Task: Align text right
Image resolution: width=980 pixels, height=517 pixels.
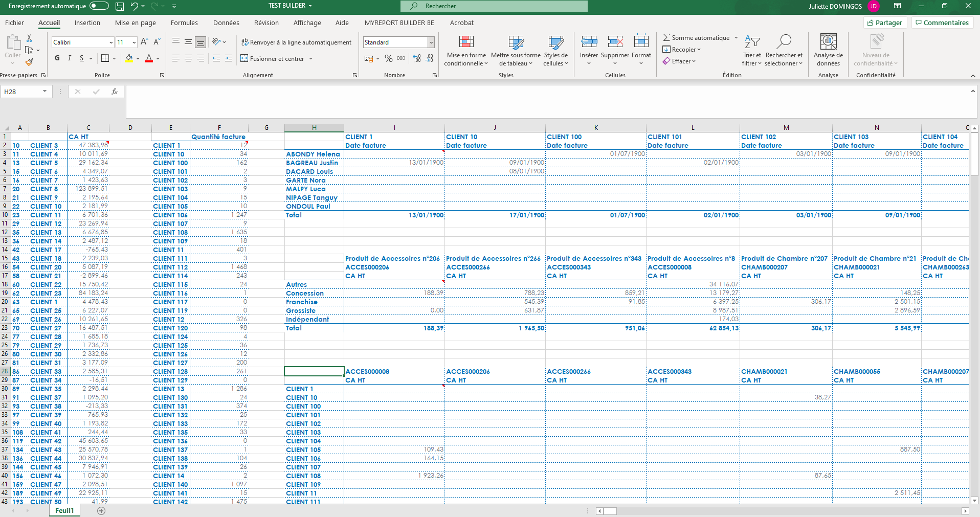Action: 201,58
